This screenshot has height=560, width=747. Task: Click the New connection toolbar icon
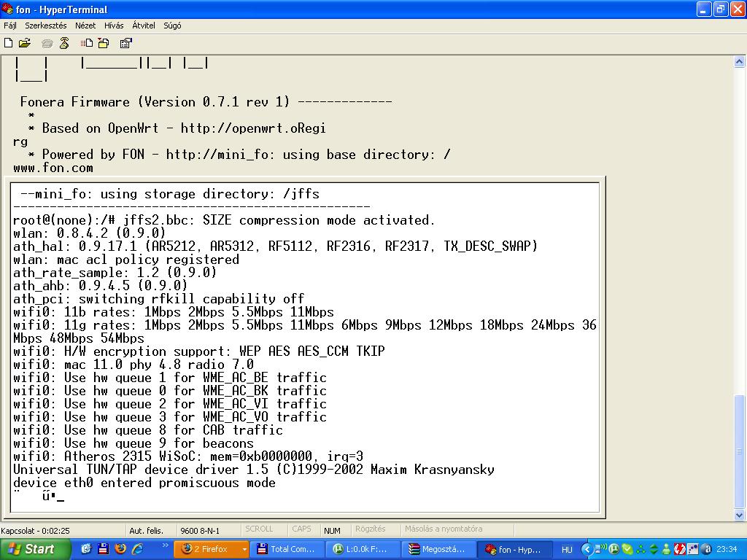9,43
